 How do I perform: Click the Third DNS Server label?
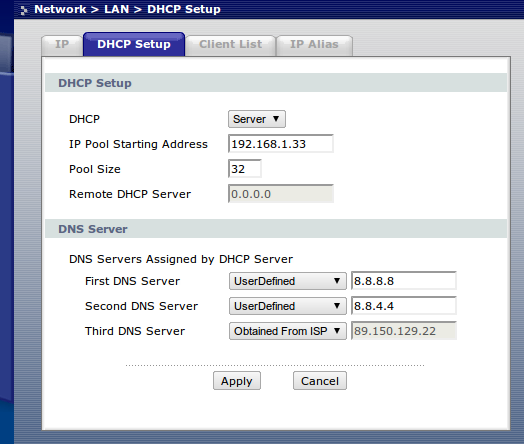135,331
